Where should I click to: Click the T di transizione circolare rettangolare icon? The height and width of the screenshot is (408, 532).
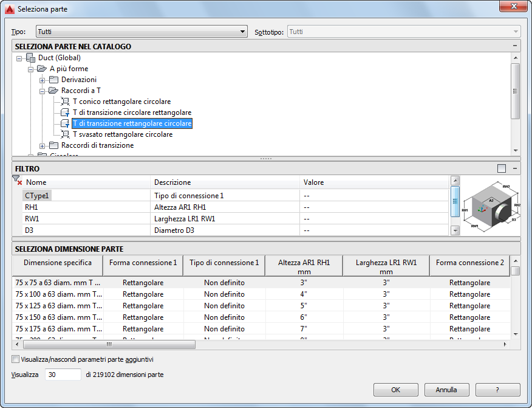[65, 112]
